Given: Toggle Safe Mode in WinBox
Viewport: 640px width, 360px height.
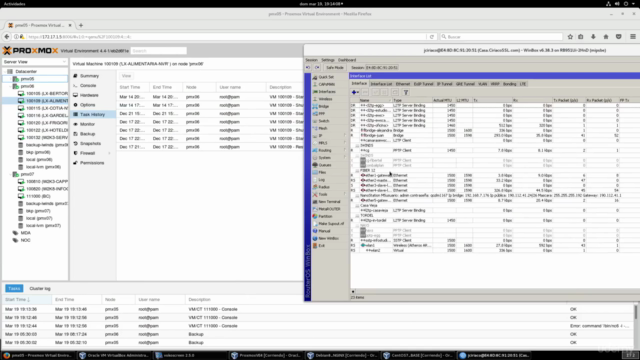Looking at the screenshot, I should tap(334, 67).
